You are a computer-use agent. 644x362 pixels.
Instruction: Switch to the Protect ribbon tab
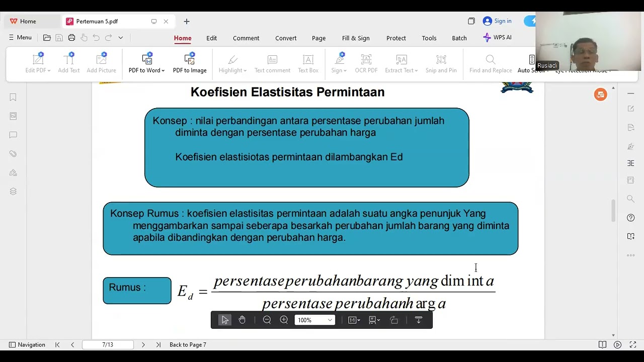tap(396, 38)
